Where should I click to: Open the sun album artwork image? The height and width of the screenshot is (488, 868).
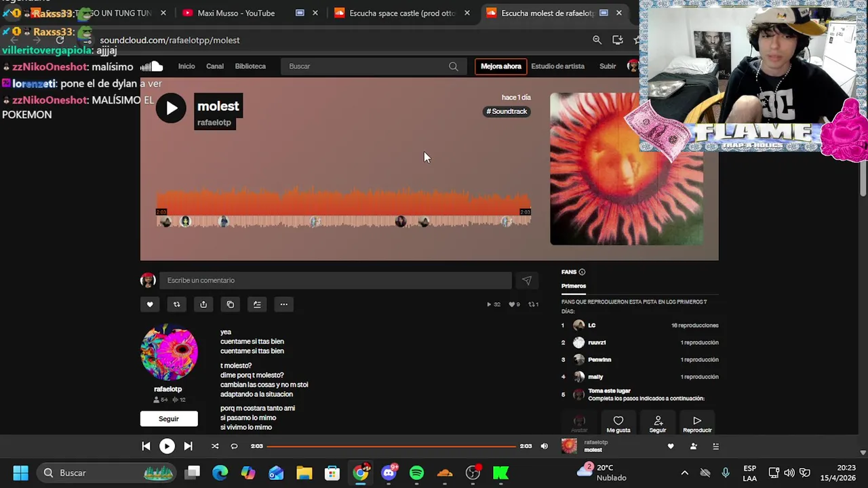[x=627, y=169]
